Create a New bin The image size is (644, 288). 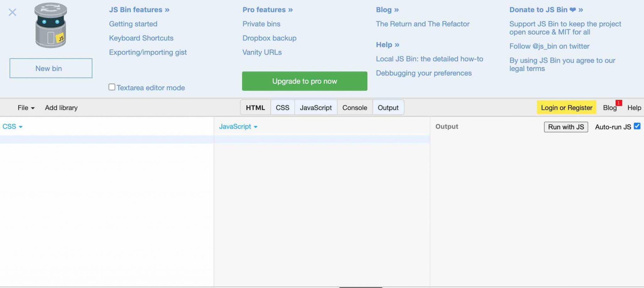(50, 68)
